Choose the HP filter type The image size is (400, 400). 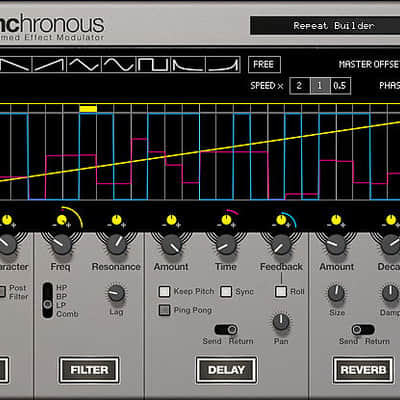[62, 287]
